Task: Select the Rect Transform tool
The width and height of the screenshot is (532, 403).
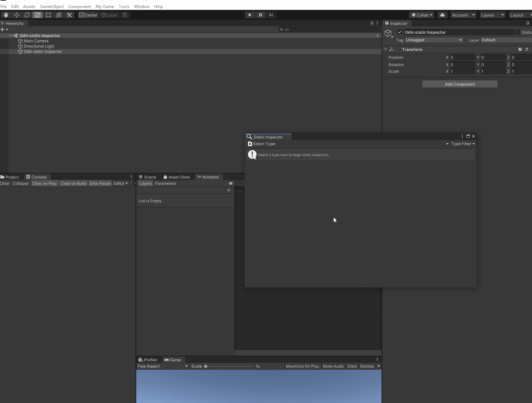Action: (x=48, y=15)
